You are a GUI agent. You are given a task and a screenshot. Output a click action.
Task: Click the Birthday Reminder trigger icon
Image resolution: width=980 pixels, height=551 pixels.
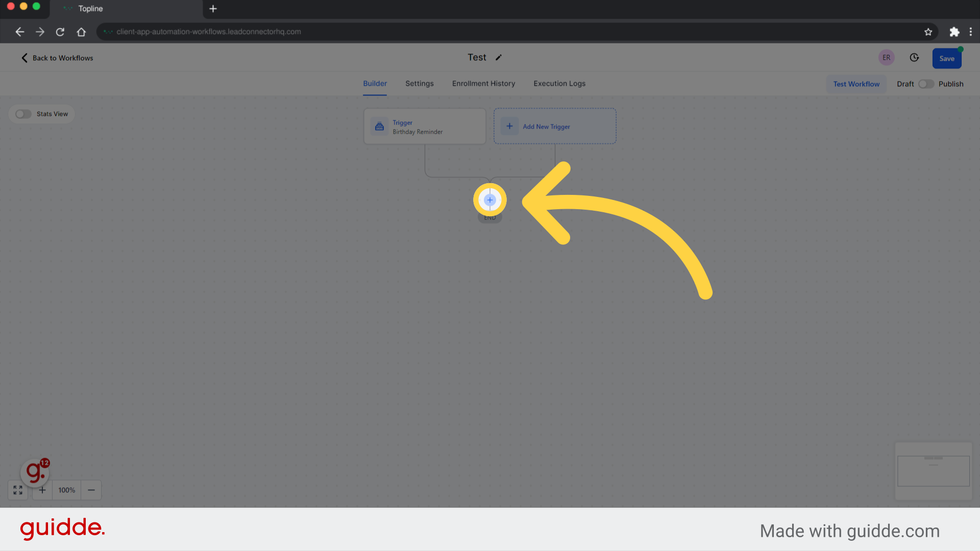pos(380,127)
